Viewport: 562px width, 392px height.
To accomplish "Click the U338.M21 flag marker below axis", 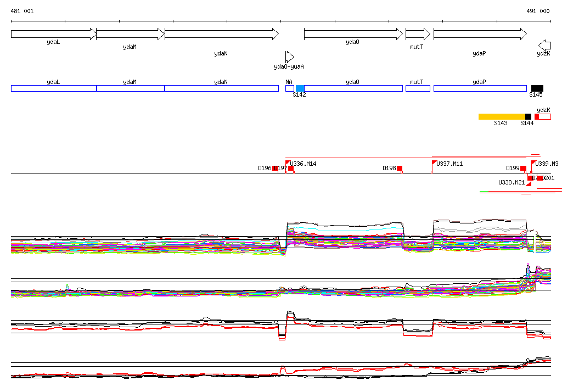I will click(x=529, y=183).
